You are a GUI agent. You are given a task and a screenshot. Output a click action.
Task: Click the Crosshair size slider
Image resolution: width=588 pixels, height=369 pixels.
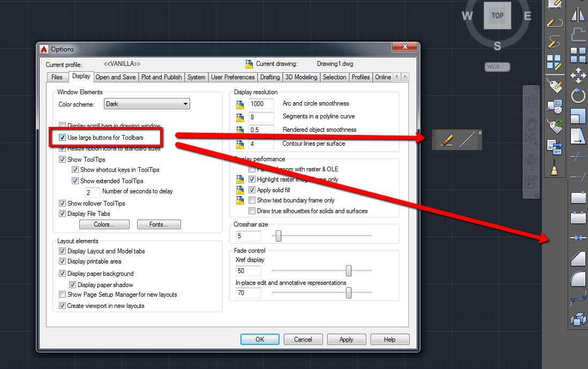pyautogui.click(x=277, y=236)
